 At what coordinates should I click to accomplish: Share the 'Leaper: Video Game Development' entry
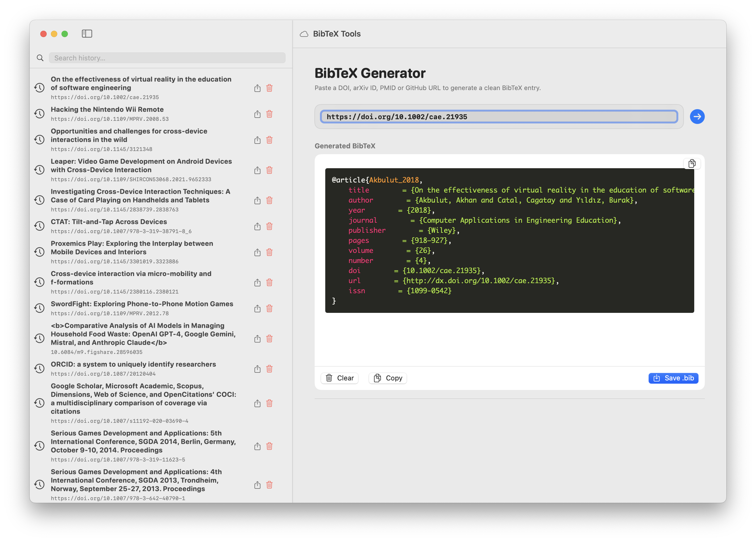pos(257,170)
